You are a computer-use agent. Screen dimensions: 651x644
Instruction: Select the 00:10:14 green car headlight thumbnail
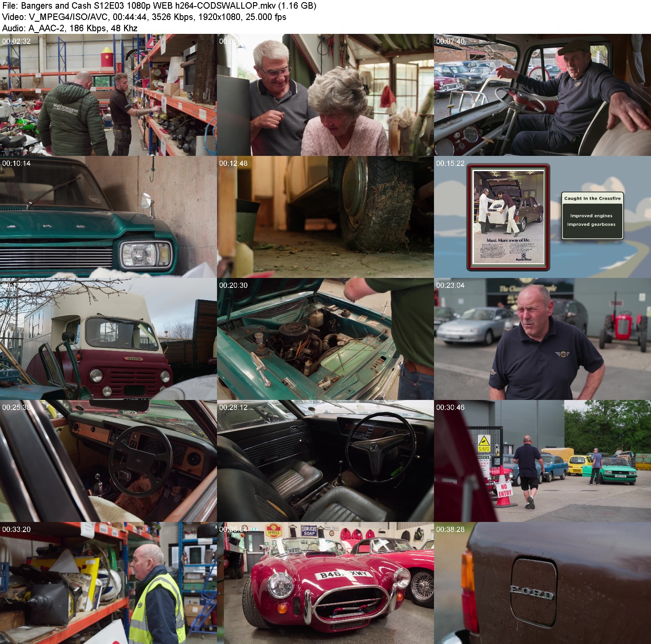coord(108,217)
